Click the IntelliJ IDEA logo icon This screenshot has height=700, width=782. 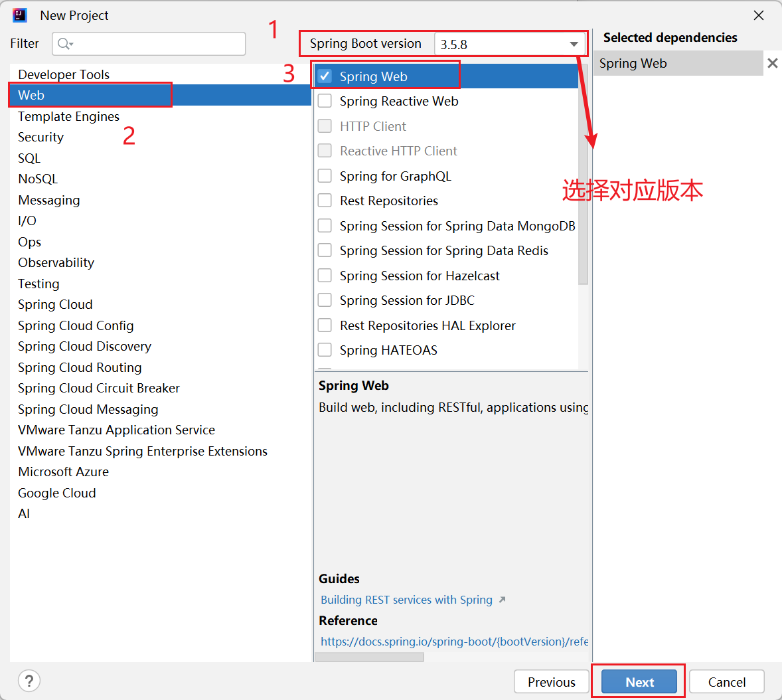pos(20,15)
